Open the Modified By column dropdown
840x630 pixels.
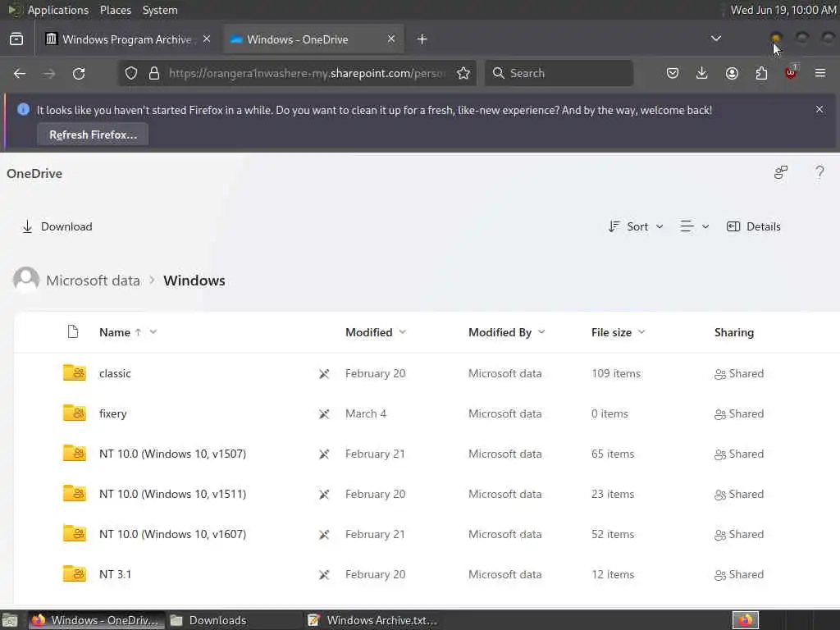(x=541, y=332)
